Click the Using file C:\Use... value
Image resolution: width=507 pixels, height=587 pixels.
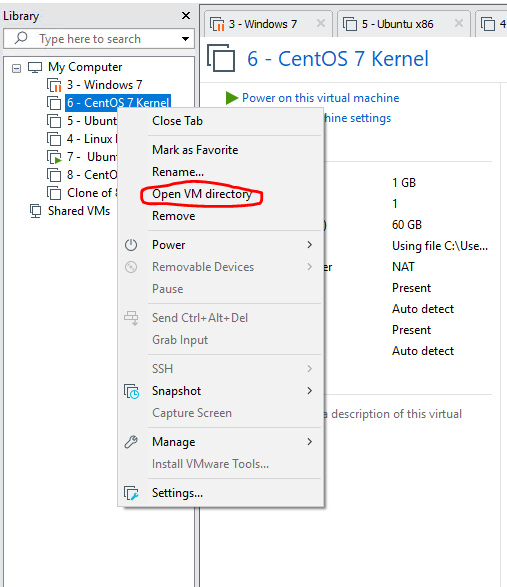pos(440,246)
